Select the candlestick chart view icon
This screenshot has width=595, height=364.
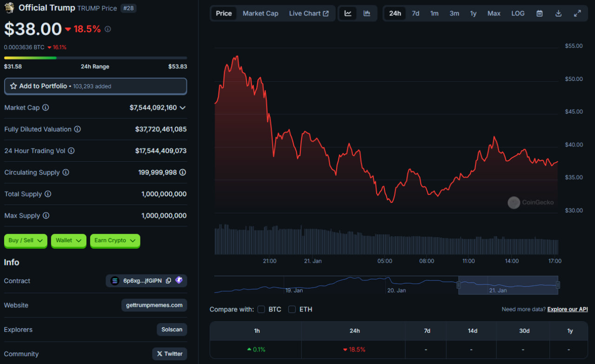pos(367,13)
